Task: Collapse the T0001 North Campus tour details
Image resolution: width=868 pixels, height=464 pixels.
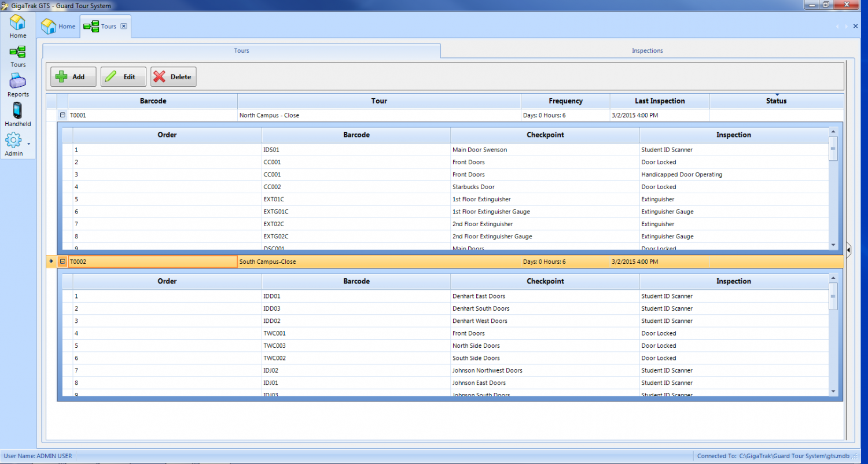Action: [x=62, y=115]
